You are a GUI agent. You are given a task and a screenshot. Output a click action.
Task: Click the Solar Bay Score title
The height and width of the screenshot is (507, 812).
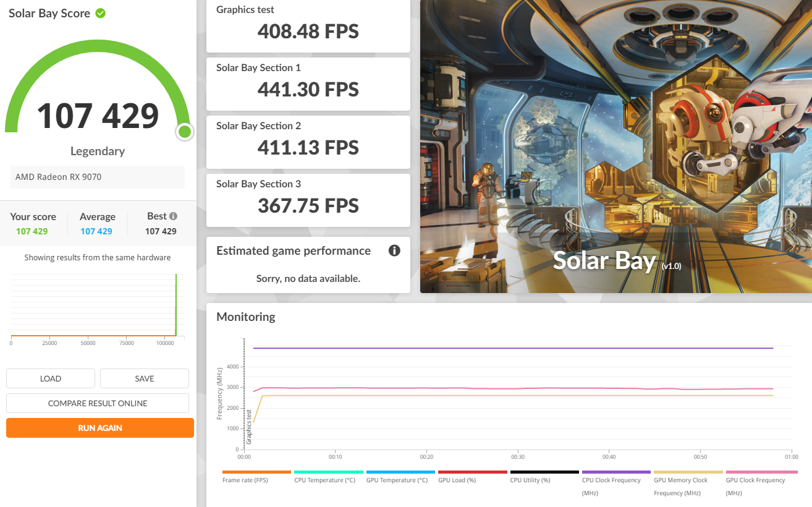[x=49, y=13]
